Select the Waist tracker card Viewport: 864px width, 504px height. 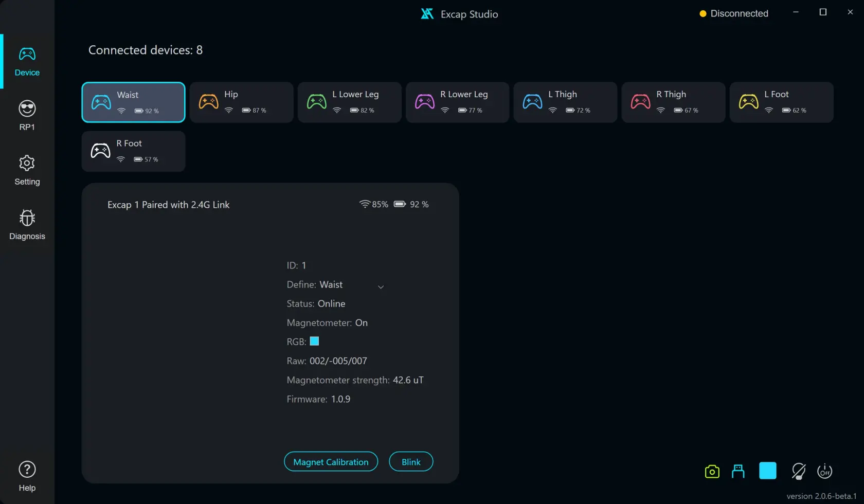133,102
